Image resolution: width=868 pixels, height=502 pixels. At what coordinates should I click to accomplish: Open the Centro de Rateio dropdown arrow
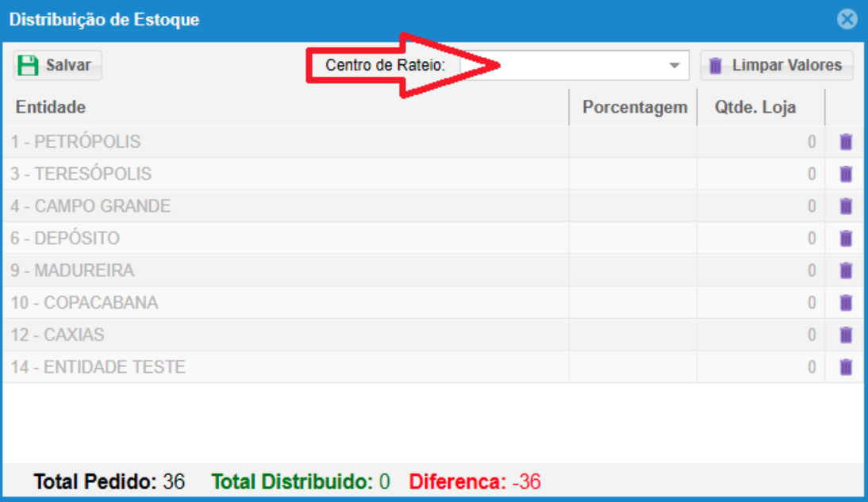click(674, 66)
